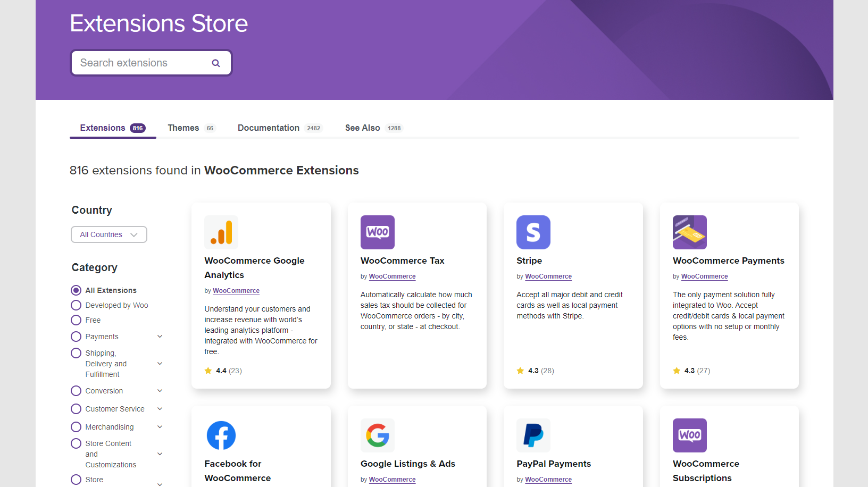868x487 pixels.
Task: Click the WooCommerce Payments credit card icon
Action: point(689,232)
